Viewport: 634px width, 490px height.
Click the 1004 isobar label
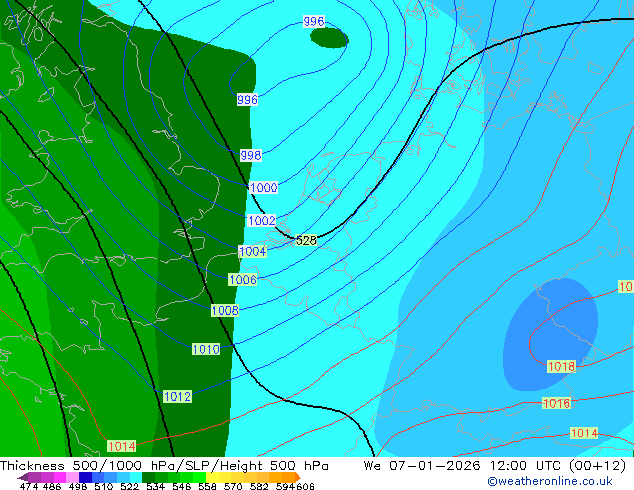253,251
